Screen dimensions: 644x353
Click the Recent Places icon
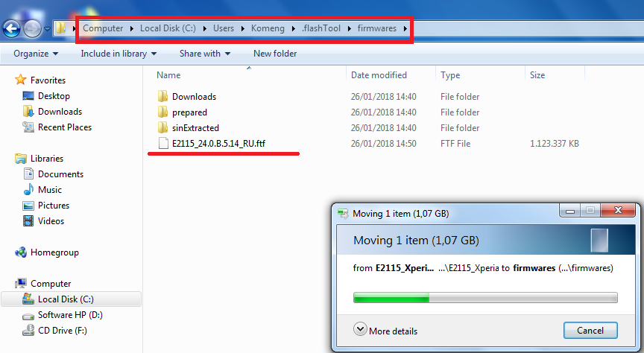tap(28, 127)
